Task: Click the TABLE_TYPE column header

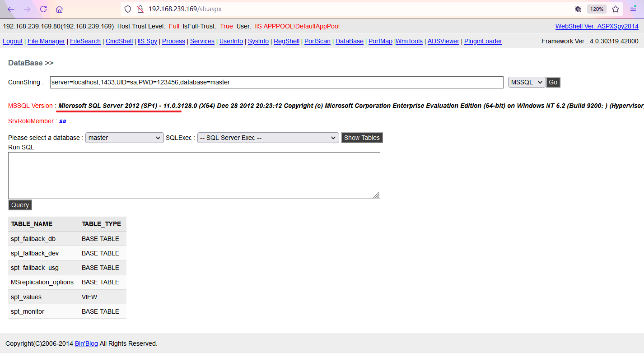Action: click(x=102, y=224)
